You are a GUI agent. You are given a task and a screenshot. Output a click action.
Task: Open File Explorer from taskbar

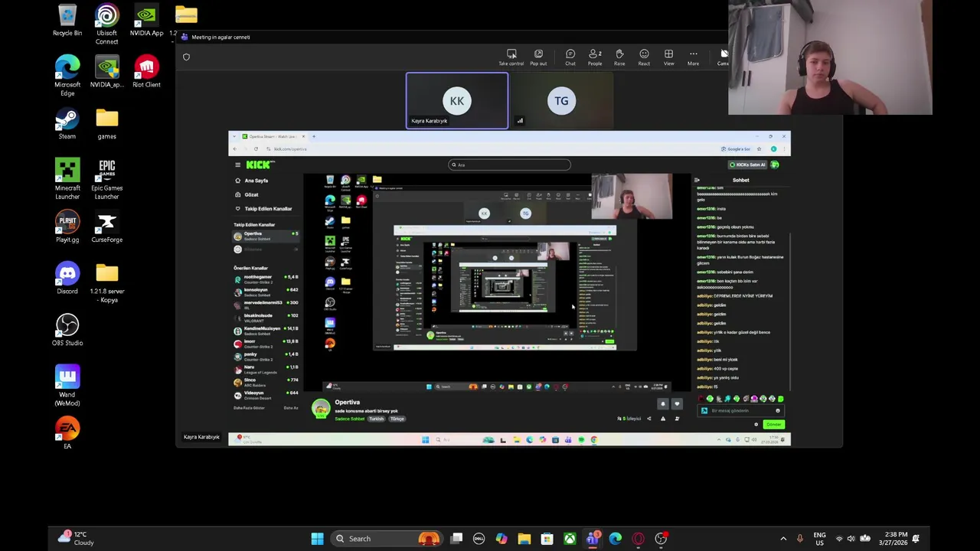click(x=524, y=539)
